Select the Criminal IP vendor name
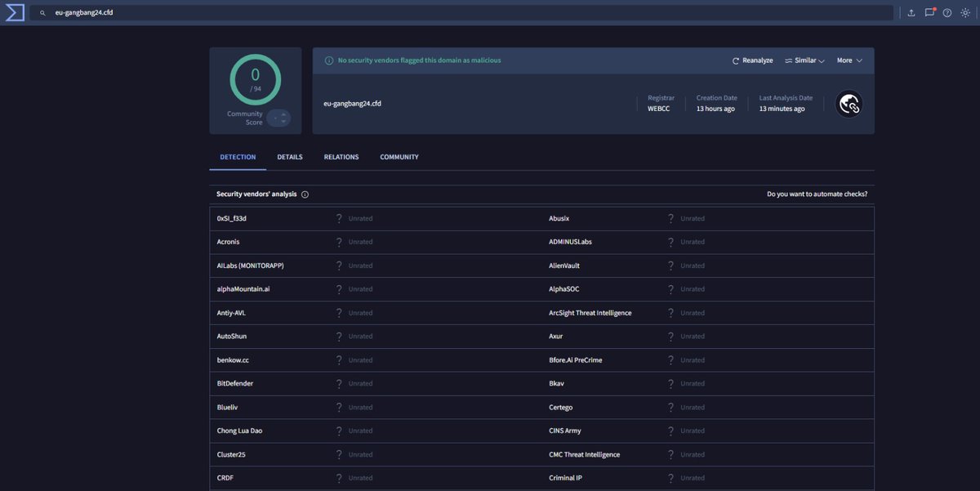Viewport: 980px width, 491px height. point(566,478)
